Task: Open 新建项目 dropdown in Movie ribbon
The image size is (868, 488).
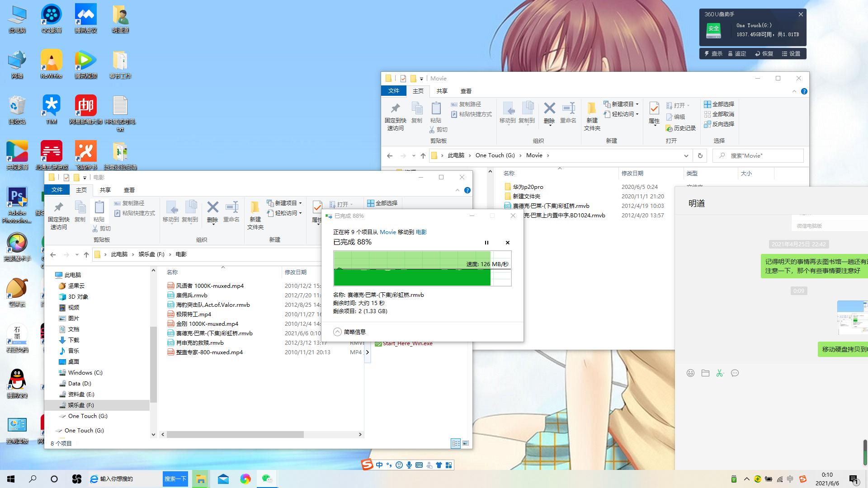Action: pyautogui.click(x=622, y=104)
